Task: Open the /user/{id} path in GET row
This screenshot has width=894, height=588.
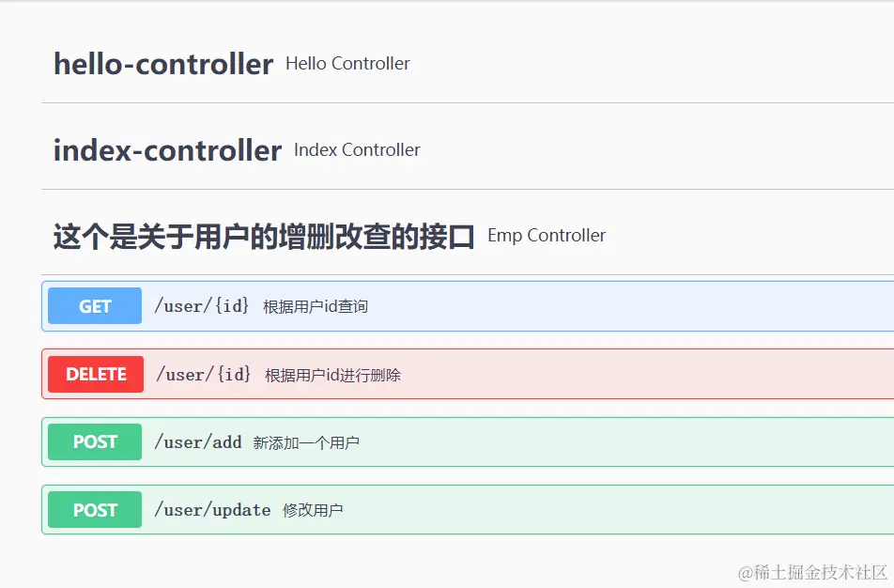Action: [202, 306]
